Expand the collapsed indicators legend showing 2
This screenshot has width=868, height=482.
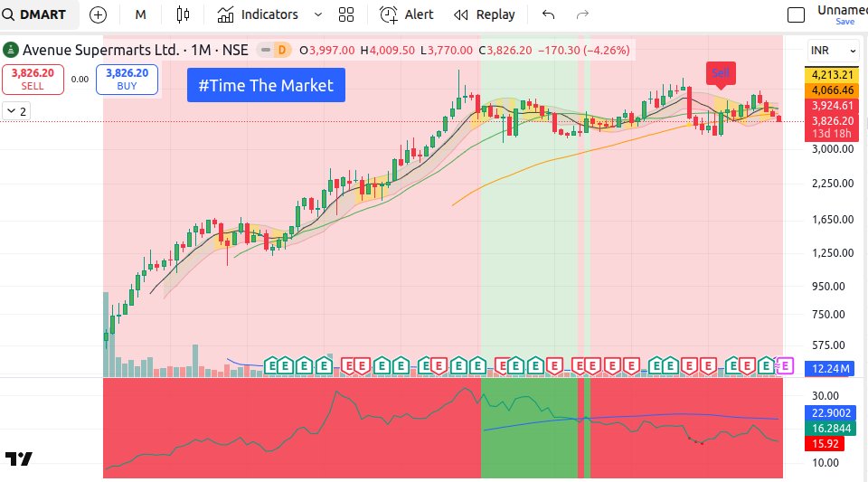tap(16, 111)
